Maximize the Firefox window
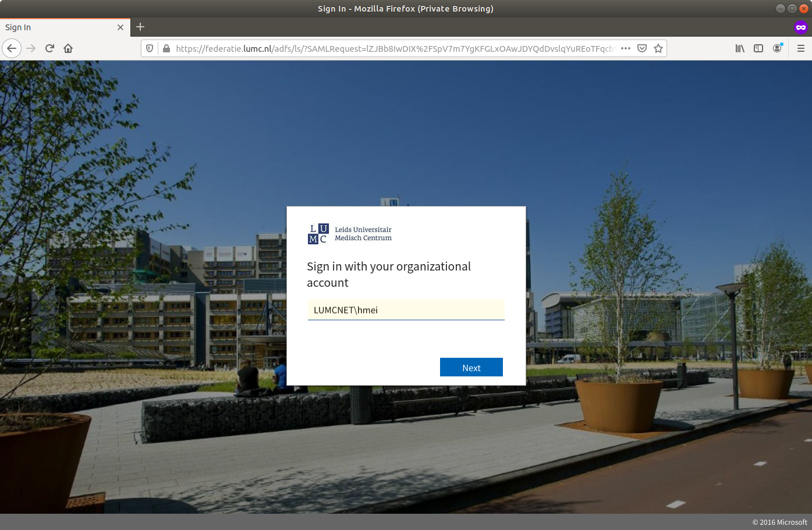This screenshot has width=812, height=530. click(792, 9)
